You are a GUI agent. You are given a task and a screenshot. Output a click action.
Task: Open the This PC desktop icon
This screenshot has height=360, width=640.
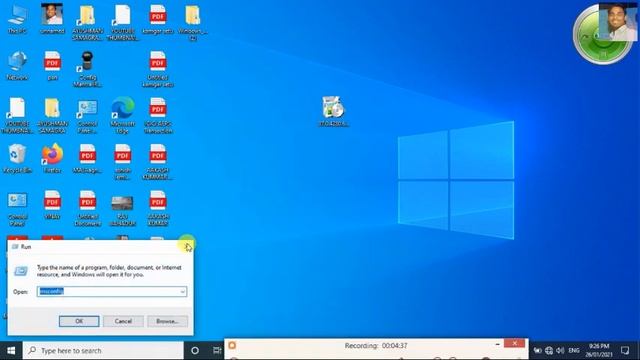point(18,18)
